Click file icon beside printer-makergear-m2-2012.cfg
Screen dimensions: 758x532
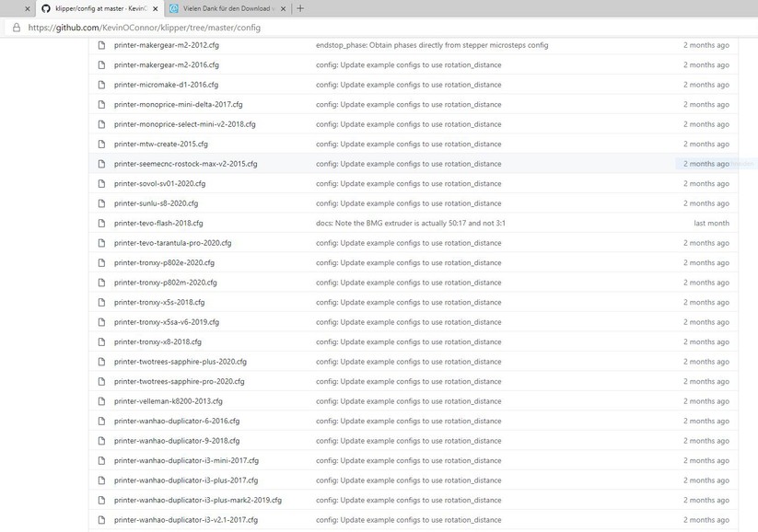click(x=102, y=45)
